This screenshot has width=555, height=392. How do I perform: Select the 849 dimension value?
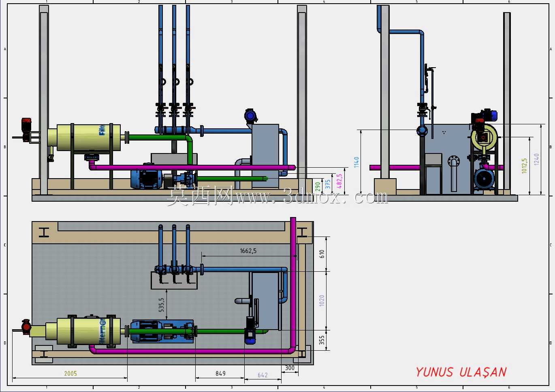pos(220,373)
